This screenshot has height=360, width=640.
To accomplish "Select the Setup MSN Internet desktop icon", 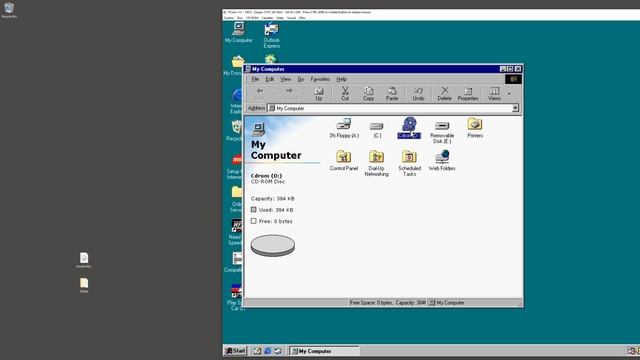I will (235, 167).
